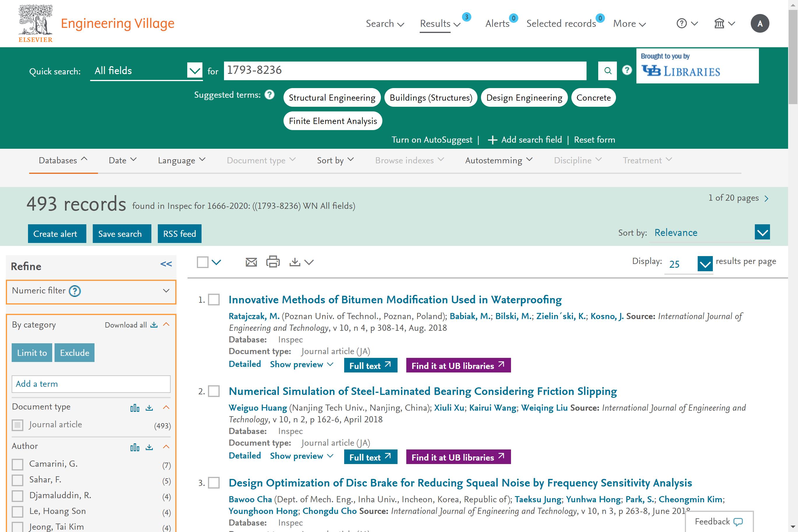Download the Author facet data
The image size is (798, 532).
click(149, 447)
